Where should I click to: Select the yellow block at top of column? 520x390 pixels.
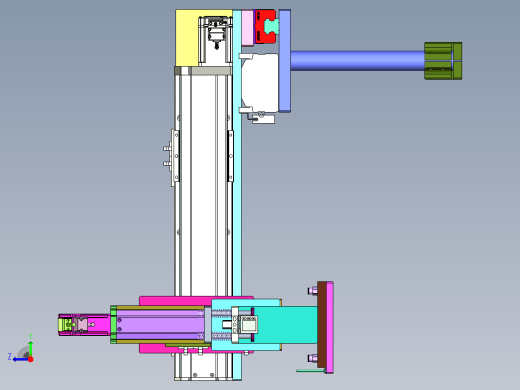point(187,38)
